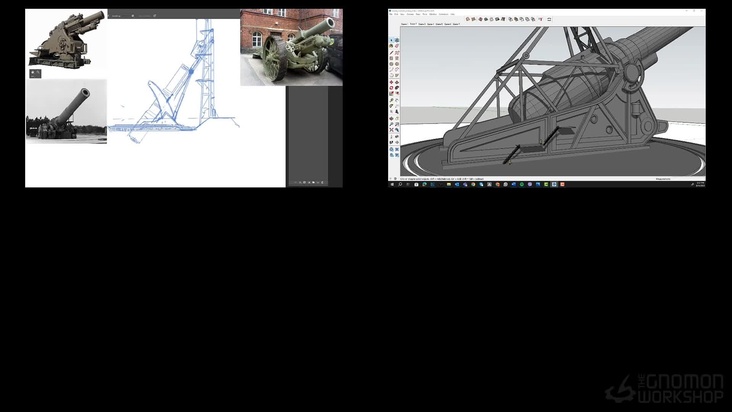Select the green cannon reference photo

[291, 47]
